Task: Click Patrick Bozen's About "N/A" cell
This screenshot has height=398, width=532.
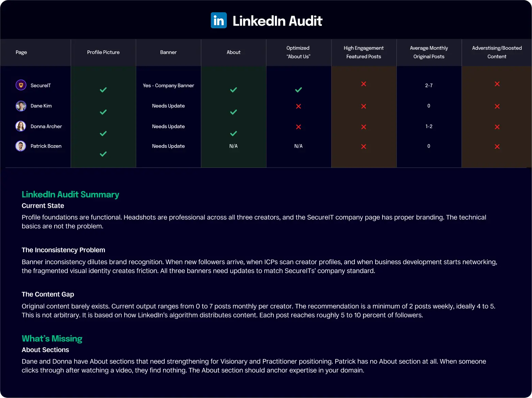Action: 234,146
